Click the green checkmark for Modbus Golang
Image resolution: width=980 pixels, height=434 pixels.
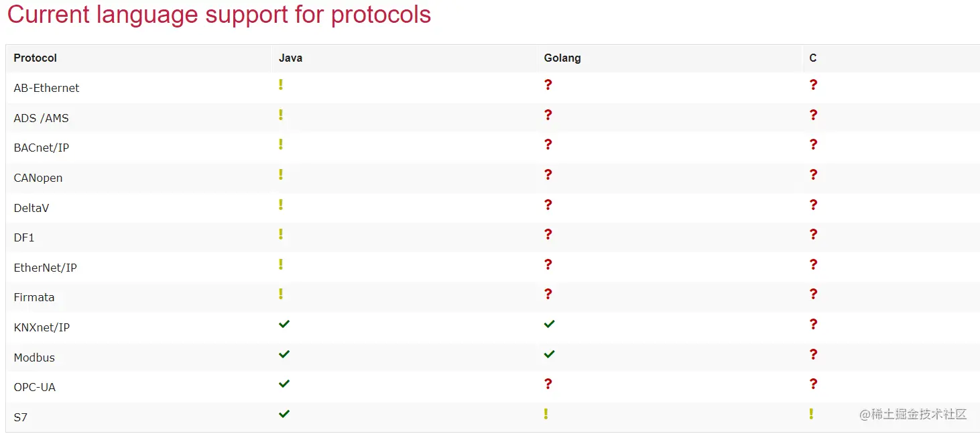[x=550, y=354]
